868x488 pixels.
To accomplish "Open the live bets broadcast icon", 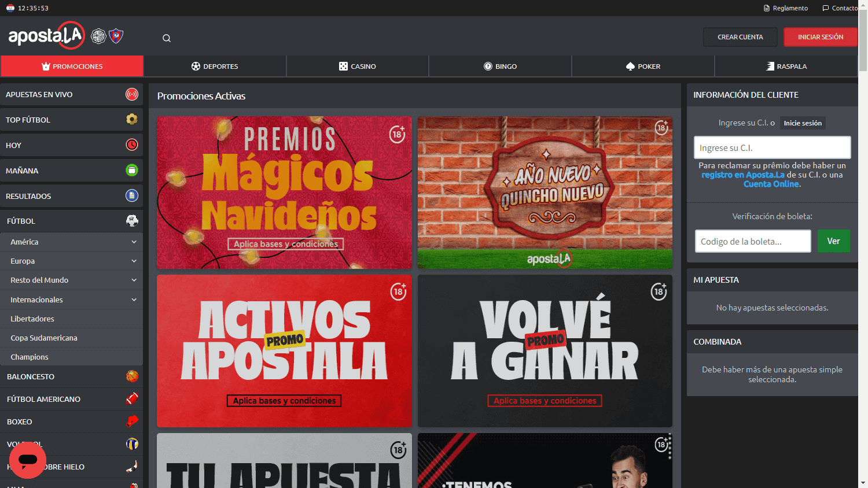I will 132,94.
